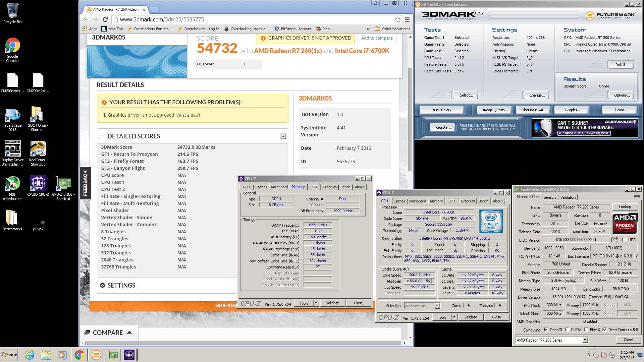Click Bus Interface question mark in GPU-Z
Image resolution: width=644 pixels, height=362 pixels.
coord(636,256)
